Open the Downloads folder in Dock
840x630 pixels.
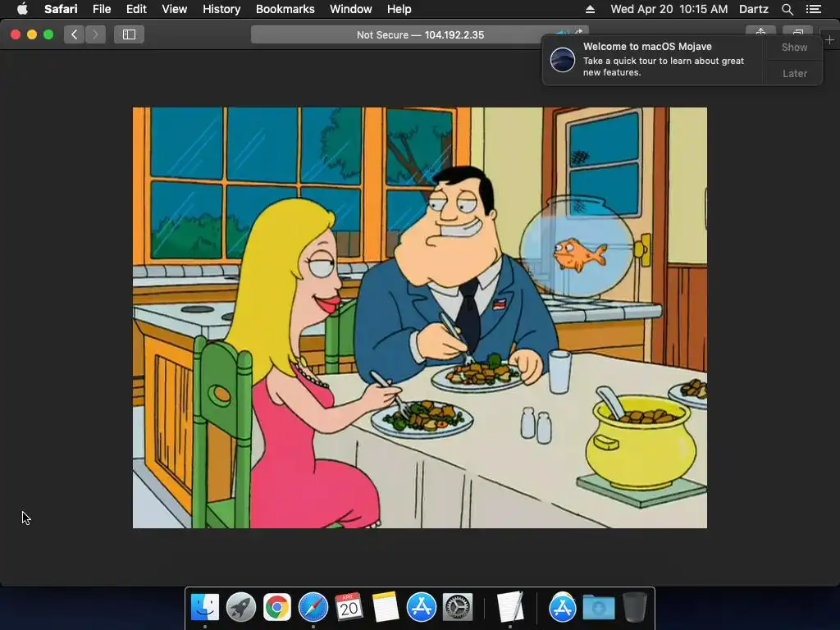tap(598, 607)
